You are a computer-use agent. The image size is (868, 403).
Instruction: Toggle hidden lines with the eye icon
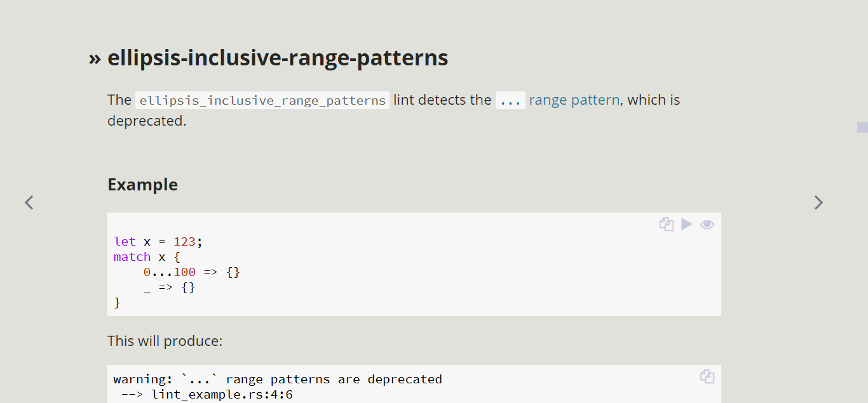point(707,224)
